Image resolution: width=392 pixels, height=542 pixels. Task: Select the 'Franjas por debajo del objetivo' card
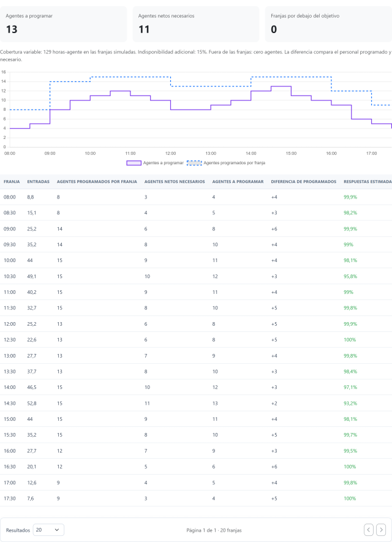click(x=328, y=24)
